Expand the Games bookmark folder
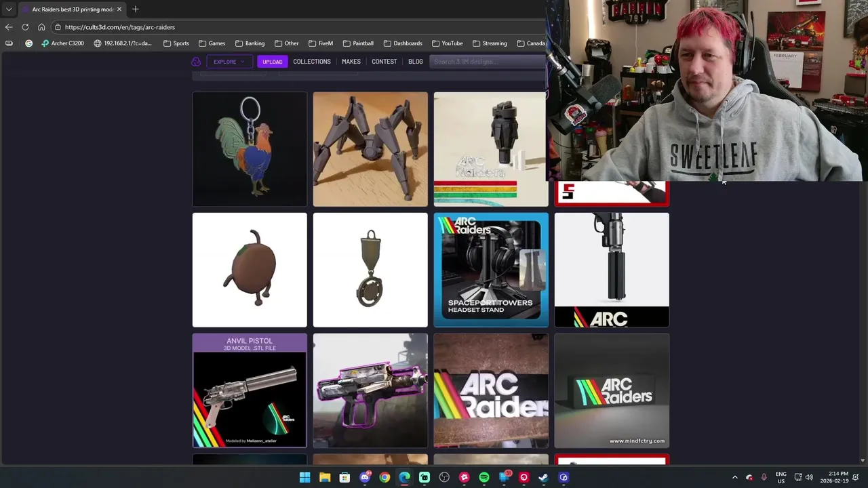This screenshot has width=868, height=488. tap(212, 43)
